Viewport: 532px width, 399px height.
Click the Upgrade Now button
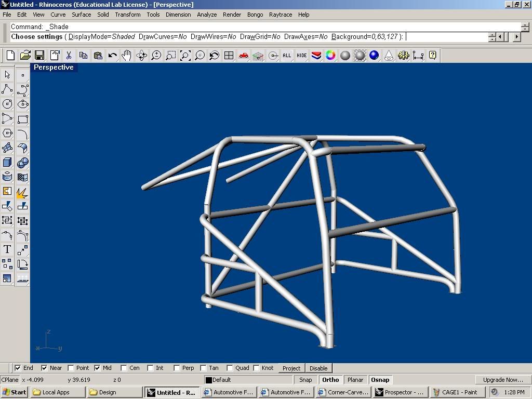coord(502,380)
